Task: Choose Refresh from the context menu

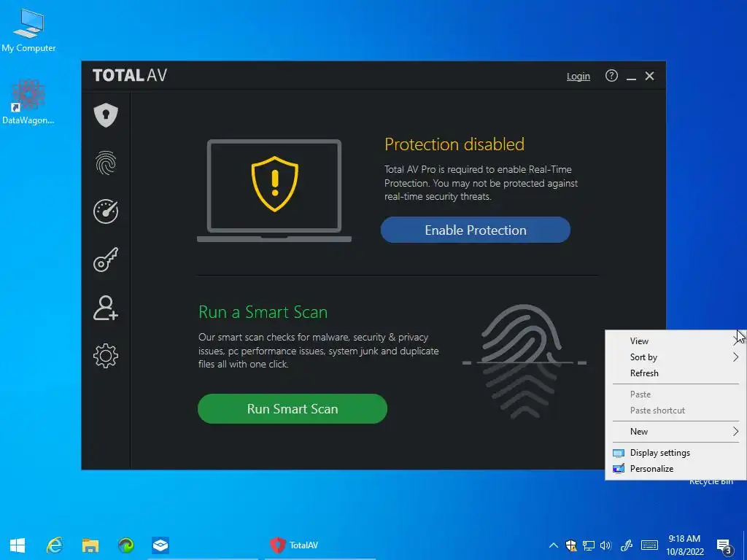Action: click(676, 373)
